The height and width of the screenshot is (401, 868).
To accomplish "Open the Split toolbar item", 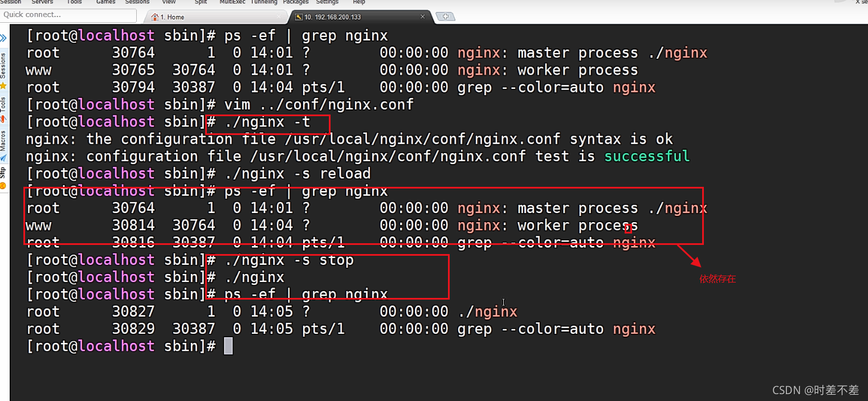I will click(x=201, y=2).
